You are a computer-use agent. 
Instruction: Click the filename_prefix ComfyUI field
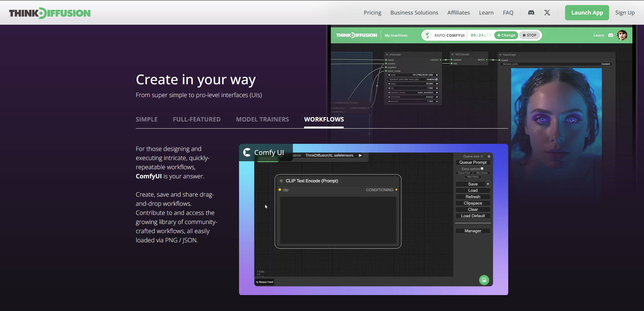pos(556,64)
